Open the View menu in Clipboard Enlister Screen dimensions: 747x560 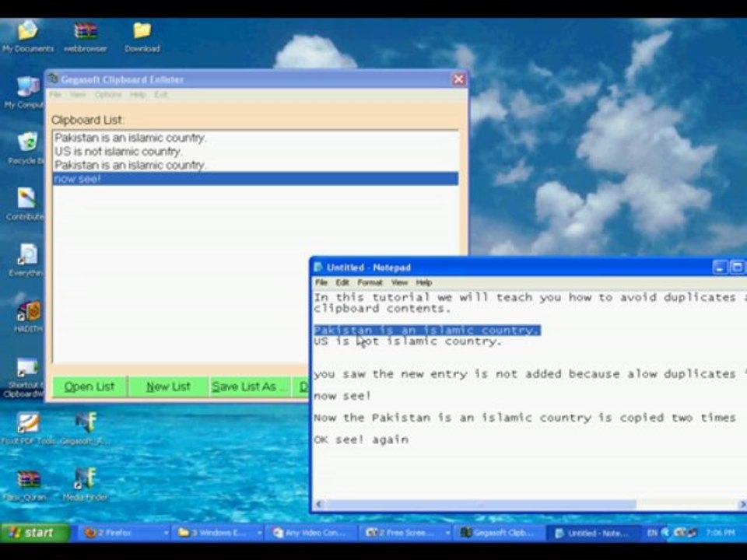coord(78,94)
